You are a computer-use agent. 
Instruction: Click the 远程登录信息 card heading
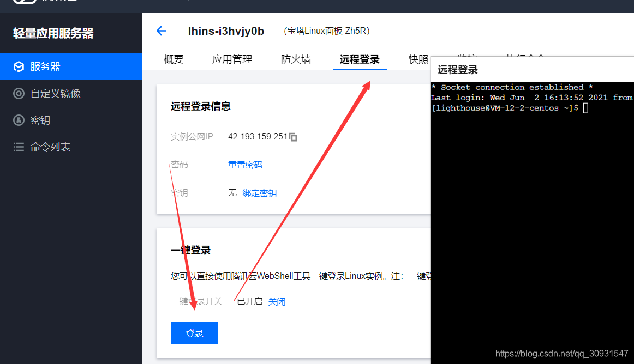coord(201,106)
